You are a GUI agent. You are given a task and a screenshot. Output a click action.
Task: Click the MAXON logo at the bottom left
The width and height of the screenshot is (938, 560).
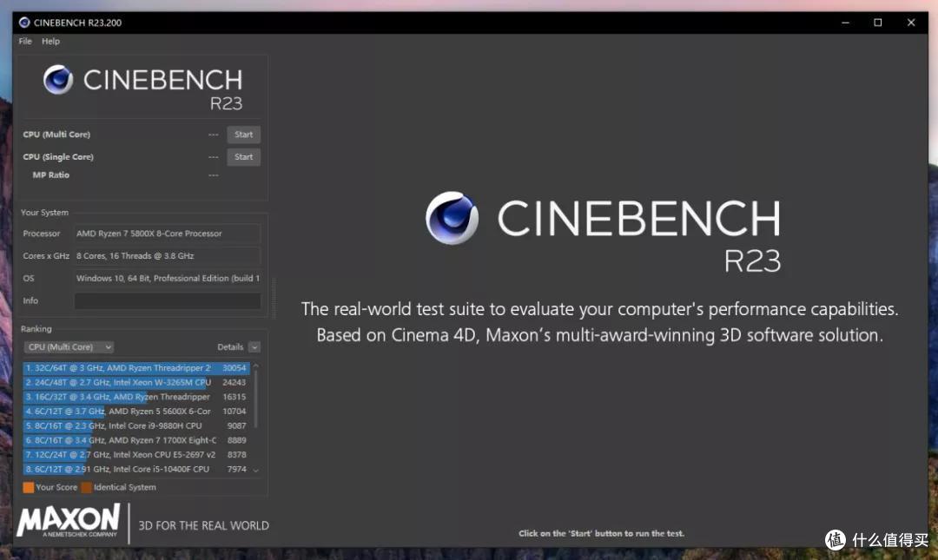[x=69, y=521]
